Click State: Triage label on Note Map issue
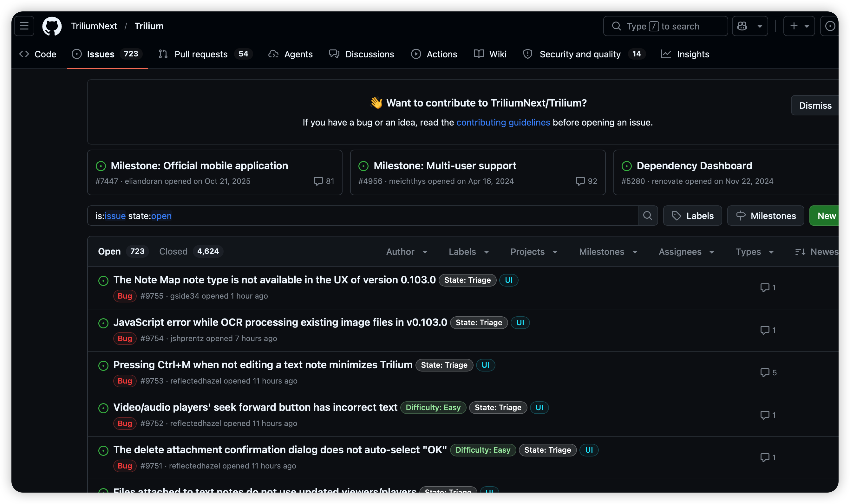Viewport: 850px width, 504px height. tap(468, 280)
